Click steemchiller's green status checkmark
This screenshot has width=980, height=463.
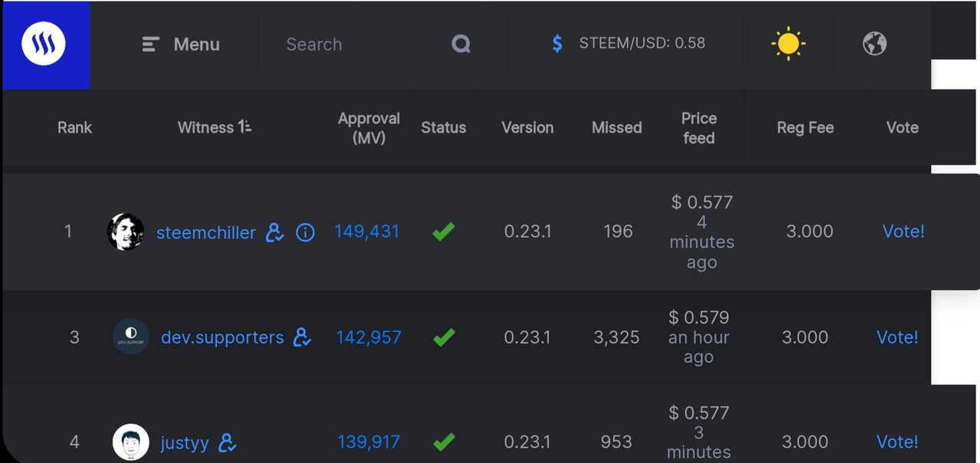[x=443, y=231]
